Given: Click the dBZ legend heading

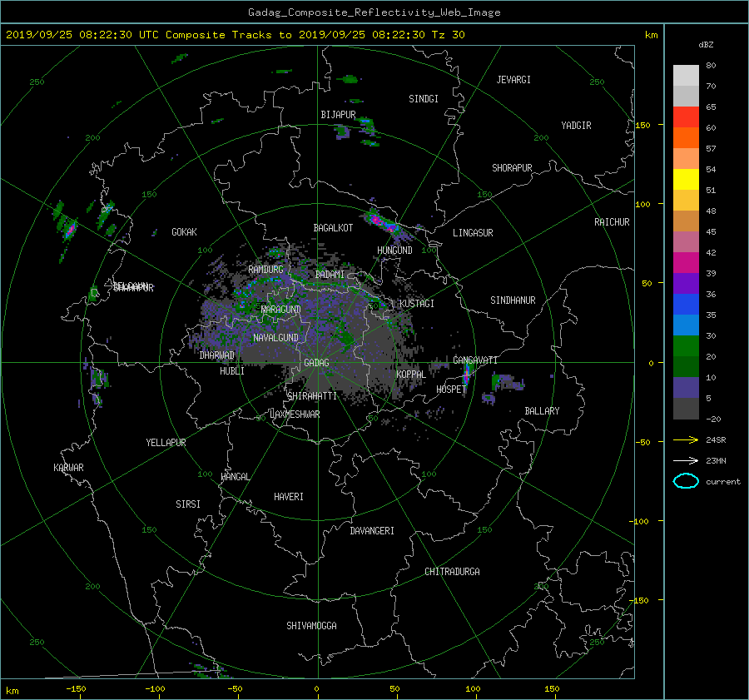Looking at the screenshot, I should pos(706,45).
